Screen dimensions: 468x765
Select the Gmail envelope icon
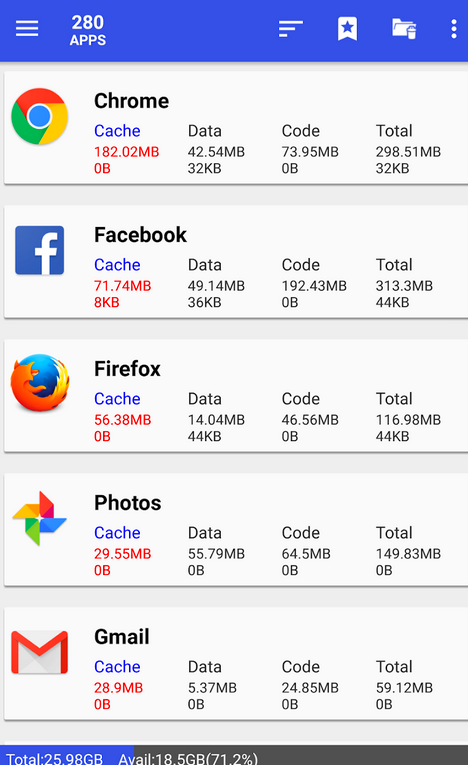tap(40, 652)
